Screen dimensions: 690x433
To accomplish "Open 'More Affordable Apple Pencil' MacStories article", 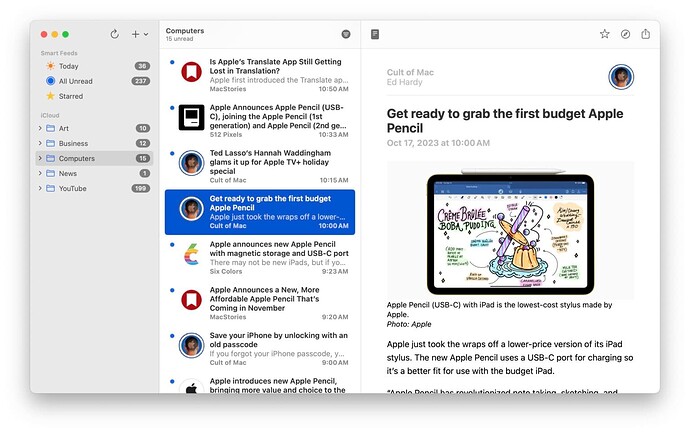I will point(260,303).
